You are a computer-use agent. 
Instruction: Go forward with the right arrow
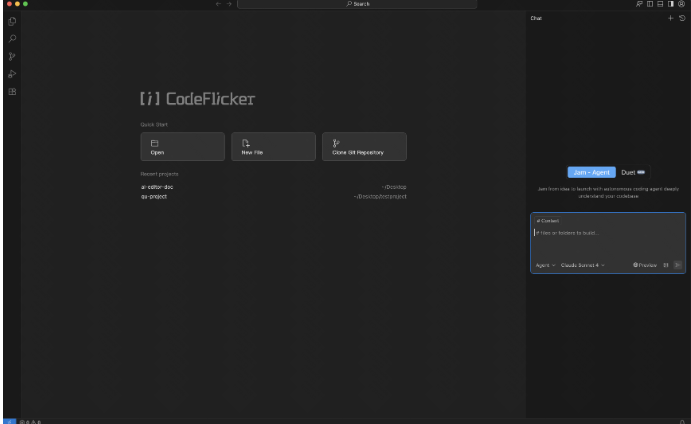[x=229, y=4]
